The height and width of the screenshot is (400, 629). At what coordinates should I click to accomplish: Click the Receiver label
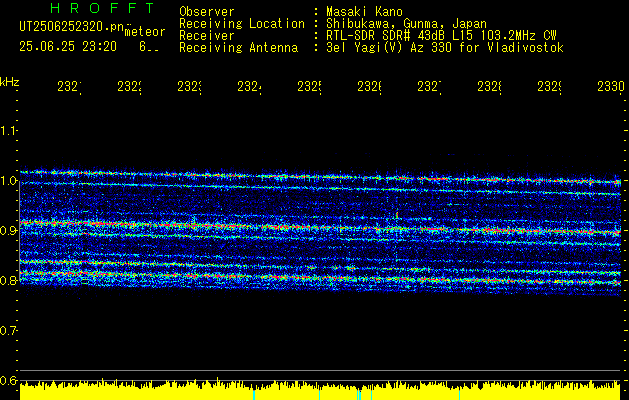point(207,36)
